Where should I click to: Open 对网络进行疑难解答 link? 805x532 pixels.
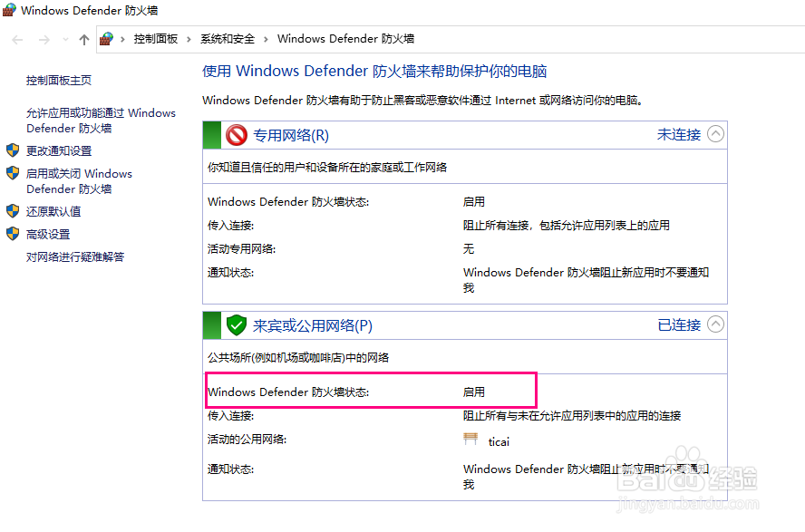(75, 257)
